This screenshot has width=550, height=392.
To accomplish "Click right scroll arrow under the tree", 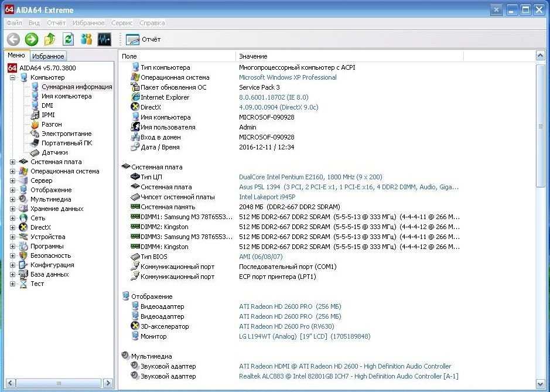I will 108,383.
